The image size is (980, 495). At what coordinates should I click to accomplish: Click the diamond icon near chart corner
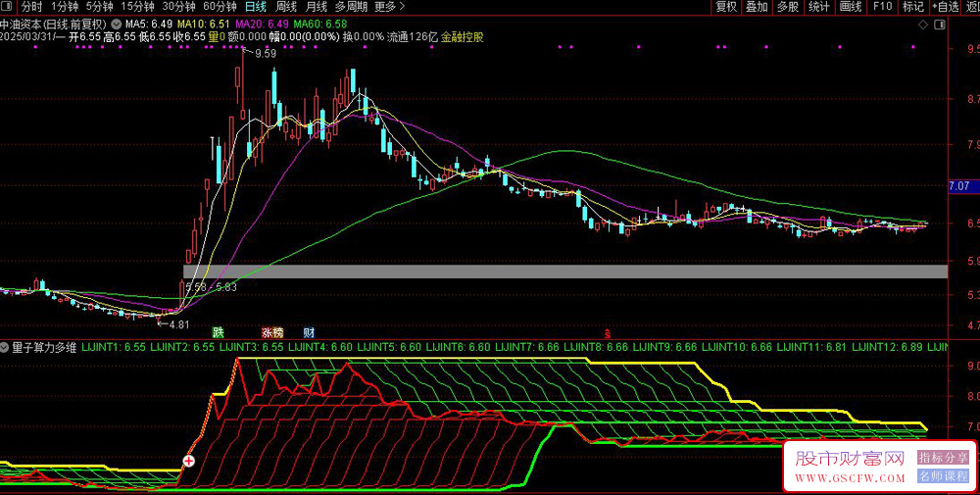(923, 25)
